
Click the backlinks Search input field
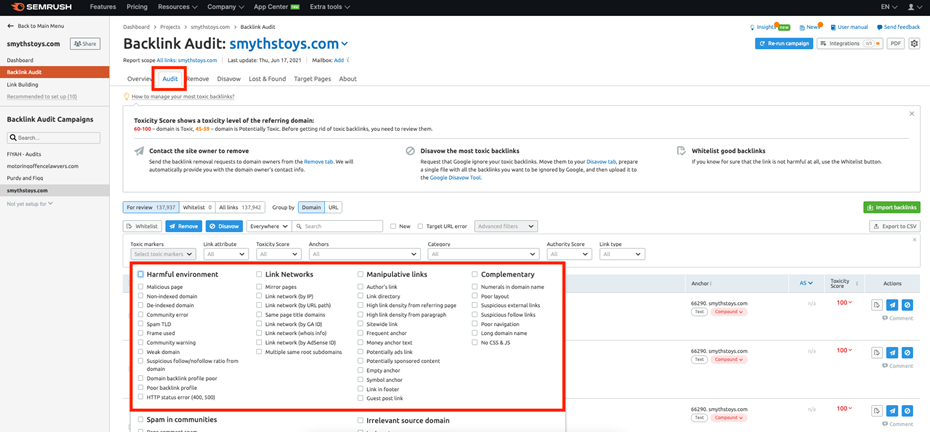click(337, 226)
